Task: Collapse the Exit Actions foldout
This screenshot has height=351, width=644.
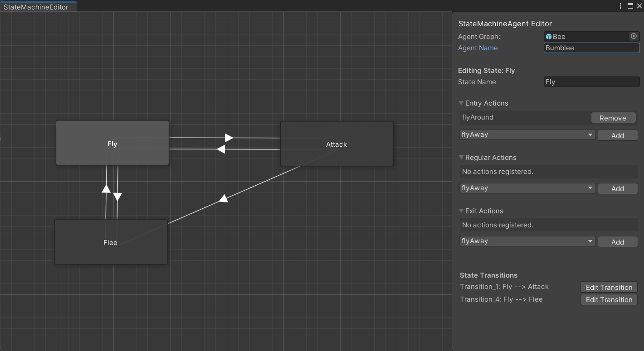Action: 461,211
